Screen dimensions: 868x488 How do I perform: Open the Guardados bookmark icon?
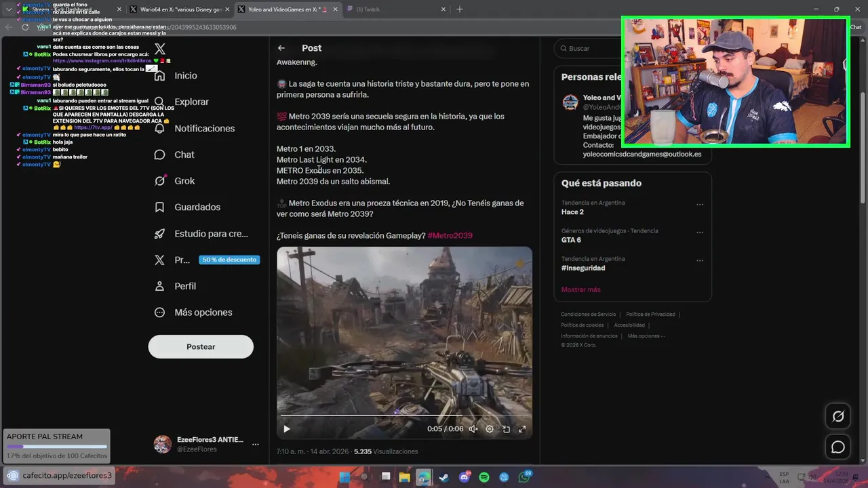(x=159, y=207)
